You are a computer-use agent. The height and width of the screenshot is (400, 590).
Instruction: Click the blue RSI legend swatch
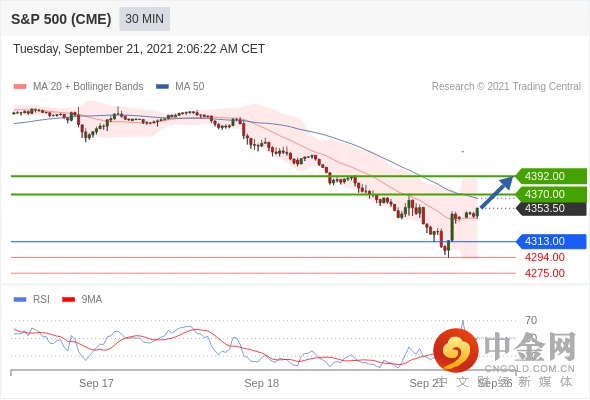[20, 300]
